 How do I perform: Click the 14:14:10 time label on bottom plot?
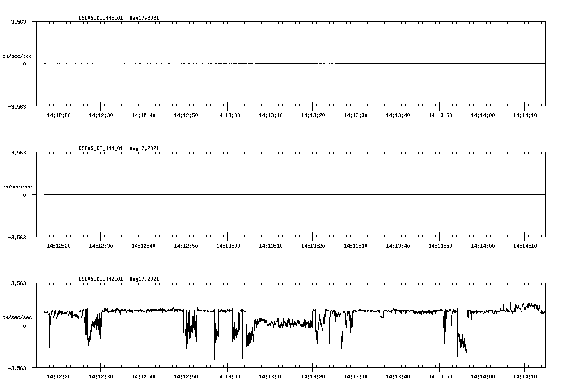click(x=526, y=376)
